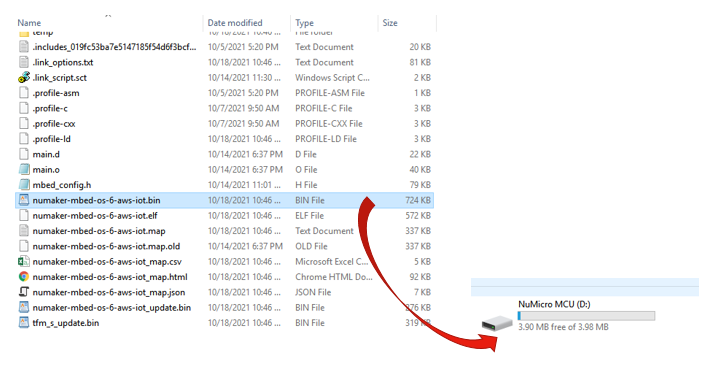Viewport: 711px width, 368px height.
Task: Click the .link_script.sct file icon
Action: pyautogui.click(x=24, y=77)
